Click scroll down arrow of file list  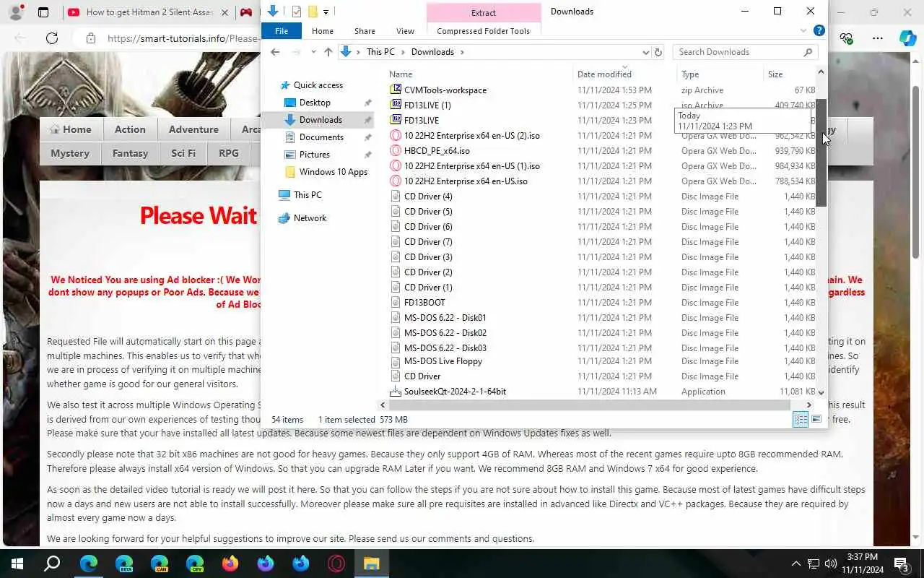click(821, 392)
